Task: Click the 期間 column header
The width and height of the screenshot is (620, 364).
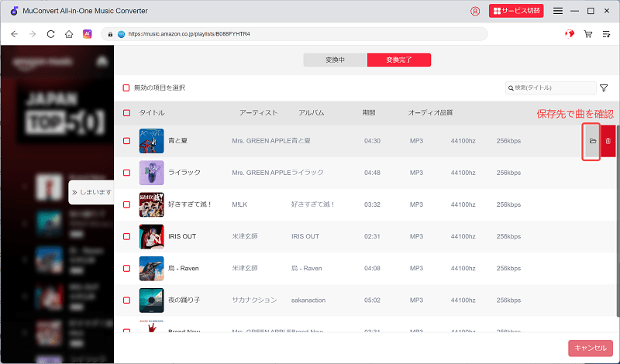Action: [x=369, y=113]
